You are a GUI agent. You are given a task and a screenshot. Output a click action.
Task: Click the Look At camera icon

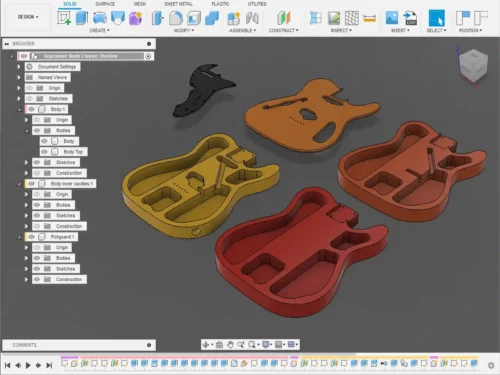click(219, 345)
